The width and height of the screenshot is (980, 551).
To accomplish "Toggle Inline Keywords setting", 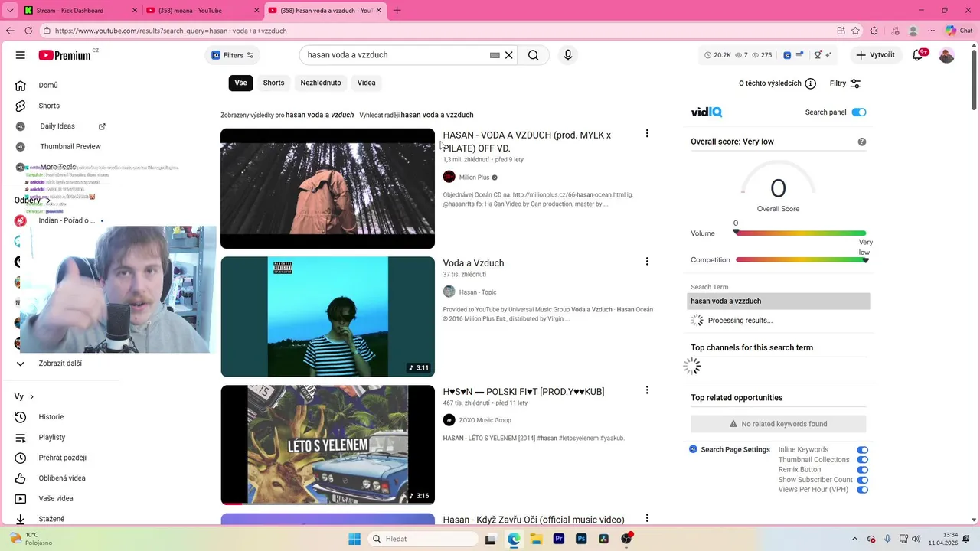I will [x=863, y=450].
